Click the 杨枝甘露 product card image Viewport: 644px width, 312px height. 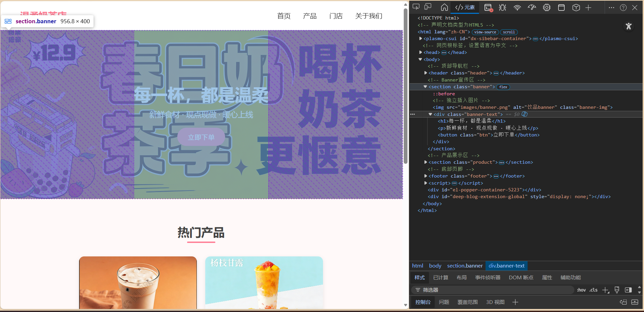(264, 283)
